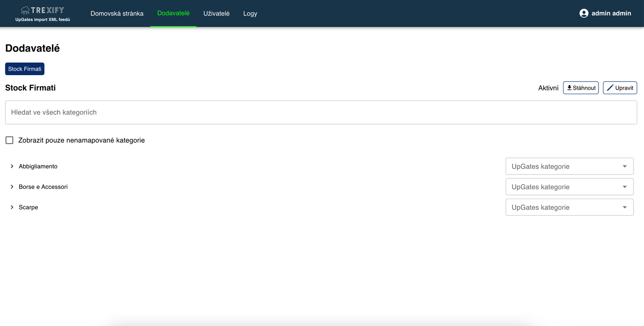This screenshot has width=644, height=326.
Task: Expand the Borse e Accessori chevron
Action: tap(12, 187)
